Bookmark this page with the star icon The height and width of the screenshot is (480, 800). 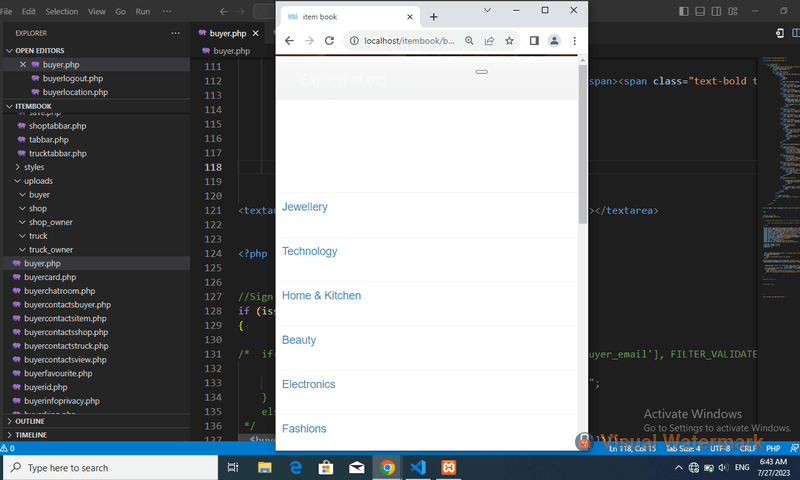pyautogui.click(x=509, y=41)
